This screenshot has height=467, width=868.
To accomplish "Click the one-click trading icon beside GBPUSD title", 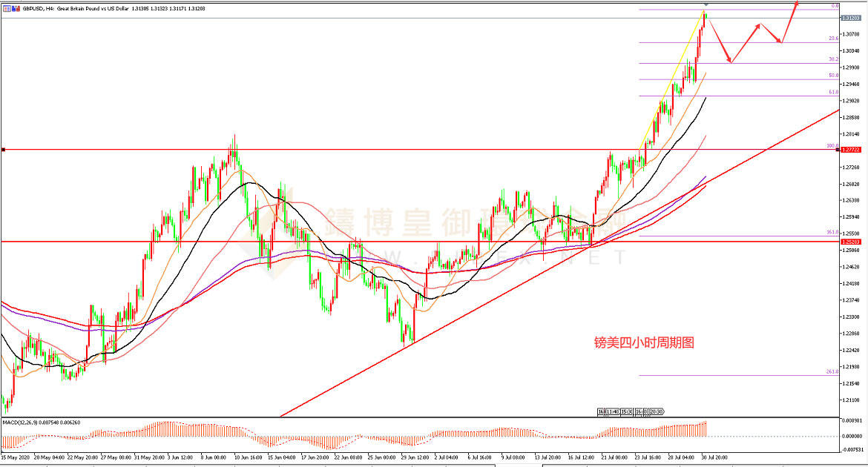I will point(7,8).
